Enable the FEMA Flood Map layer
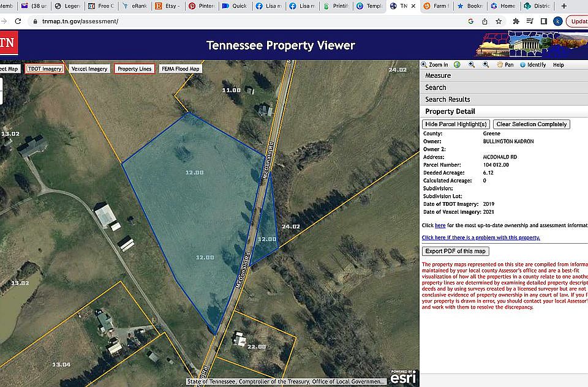 click(180, 69)
